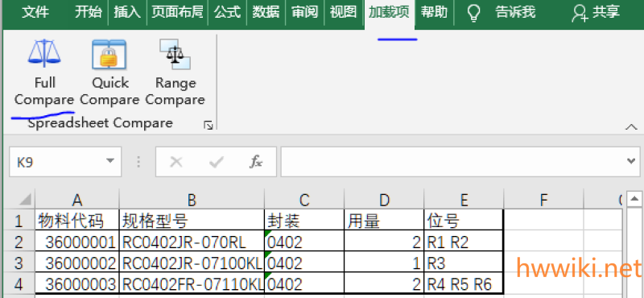Select row 2 header
This screenshot has height=298, width=644.
[x=18, y=242]
